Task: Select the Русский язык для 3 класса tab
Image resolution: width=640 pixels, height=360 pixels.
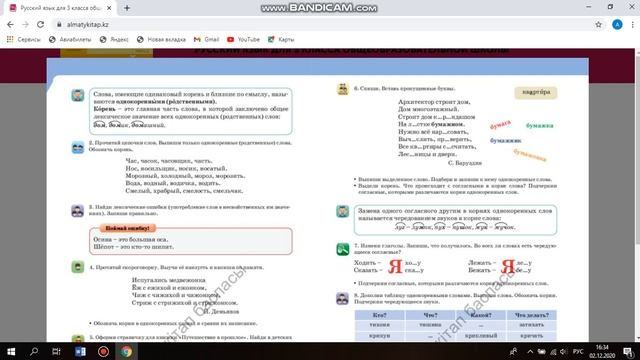Action: [60, 8]
